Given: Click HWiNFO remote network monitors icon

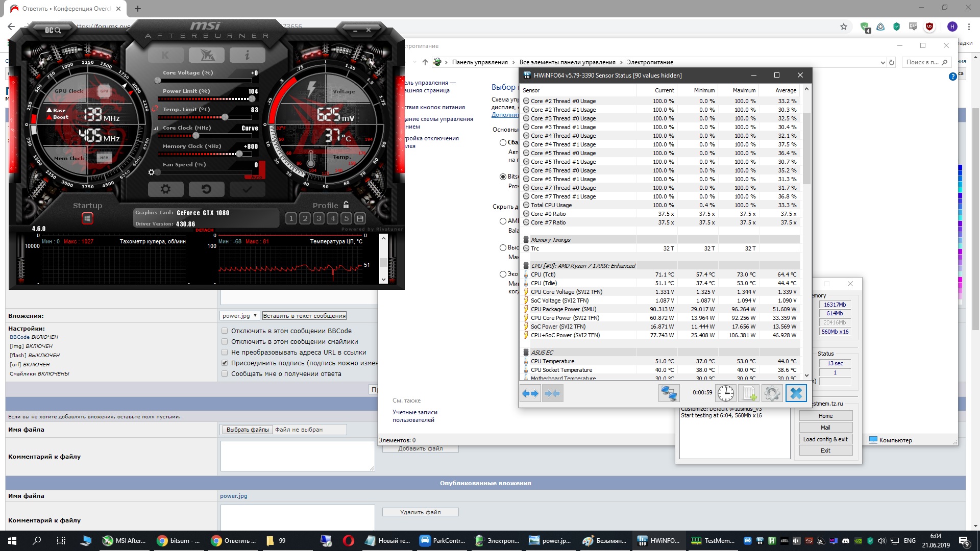Looking at the screenshot, I should [669, 393].
